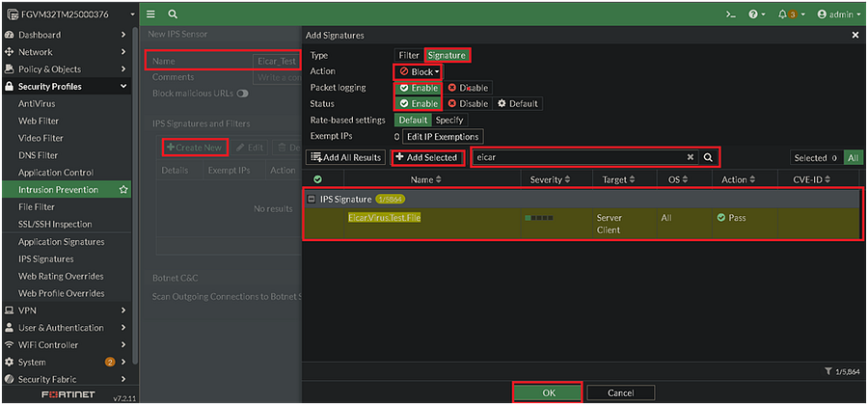Viewport: 868px width, 405px height.
Task: Open Web Profile Overrides page
Action: 61,293
